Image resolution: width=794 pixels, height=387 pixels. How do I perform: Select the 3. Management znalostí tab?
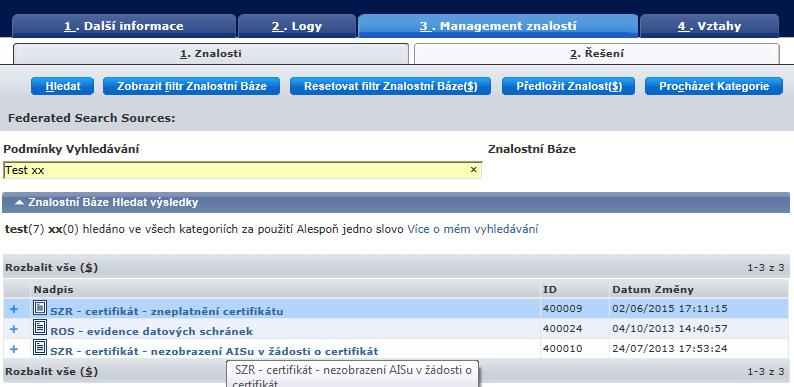pos(498,26)
